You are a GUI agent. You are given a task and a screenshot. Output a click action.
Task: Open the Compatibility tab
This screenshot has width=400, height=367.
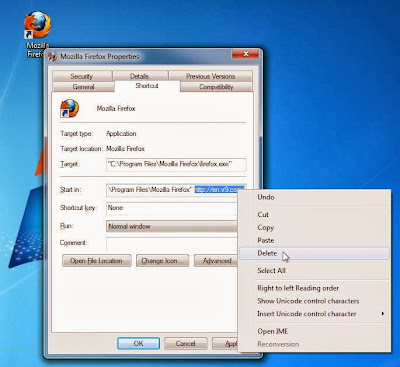tap(216, 87)
